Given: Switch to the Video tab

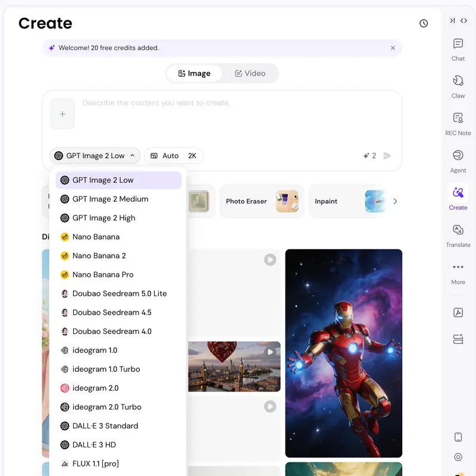Looking at the screenshot, I should pos(250,73).
